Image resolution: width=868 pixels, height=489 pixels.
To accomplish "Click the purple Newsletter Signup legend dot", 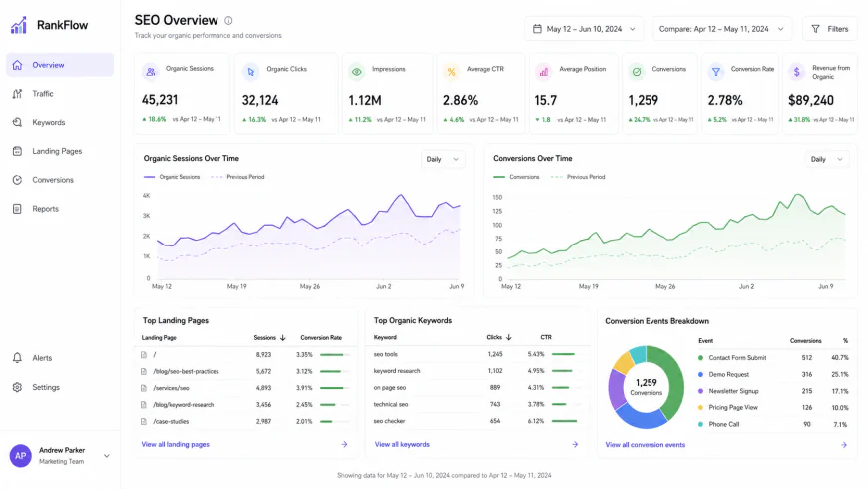I will click(x=700, y=391).
